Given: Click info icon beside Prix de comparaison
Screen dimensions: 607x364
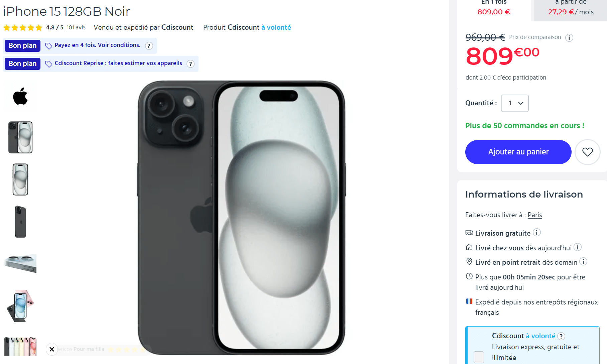Looking at the screenshot, I should coord(569,38).
